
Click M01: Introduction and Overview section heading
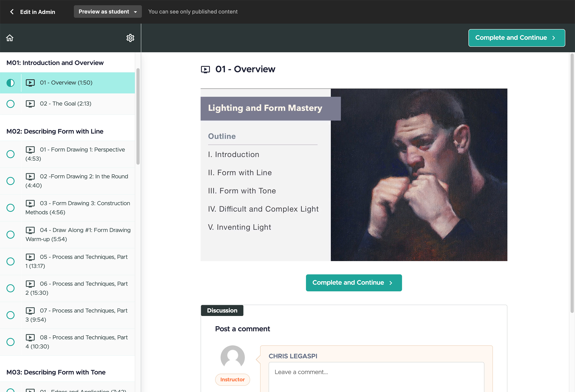click(x=55, y=63)
